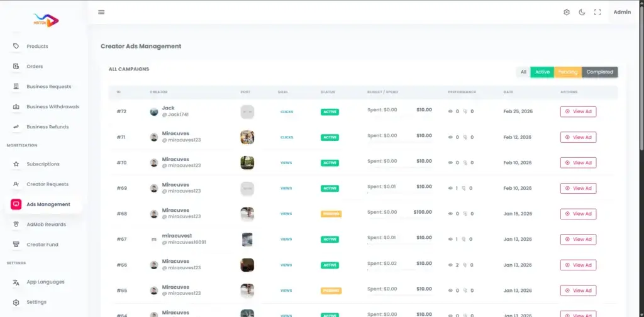The image size is (644, 317).
Task: Click View Ad for campaign #65
Action: pos(579,291)
